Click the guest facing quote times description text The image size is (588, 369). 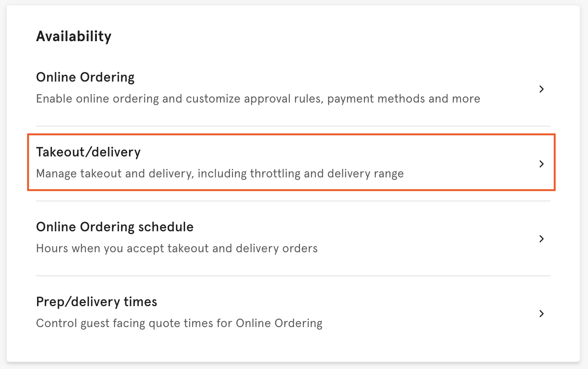(x=179, y=323)
